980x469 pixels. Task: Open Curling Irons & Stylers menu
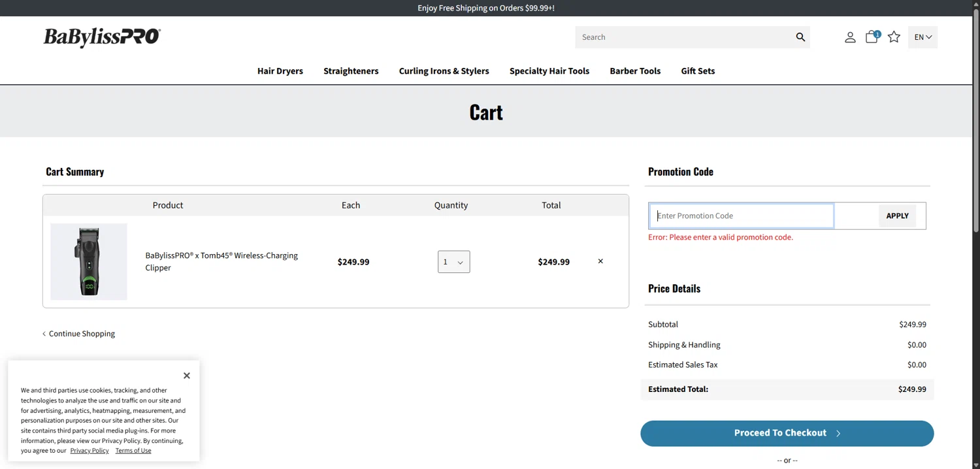click(444, 71)
